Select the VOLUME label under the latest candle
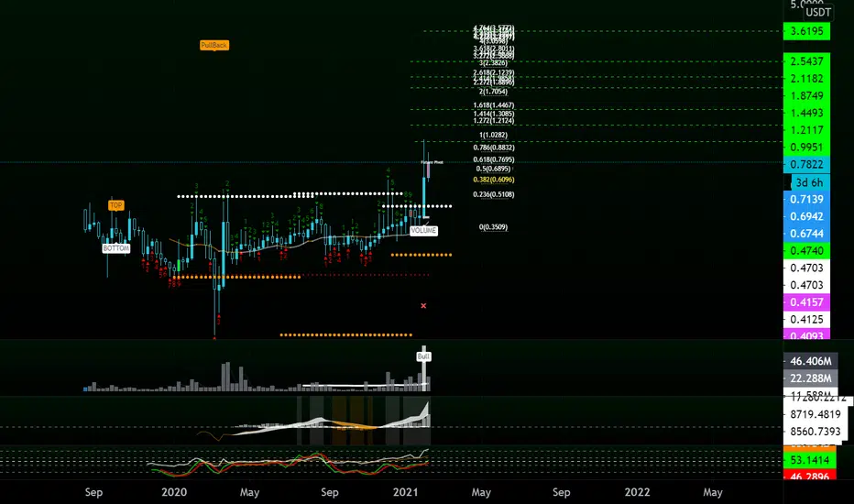This screenshot has width=854, height=504. click(423, 231)
